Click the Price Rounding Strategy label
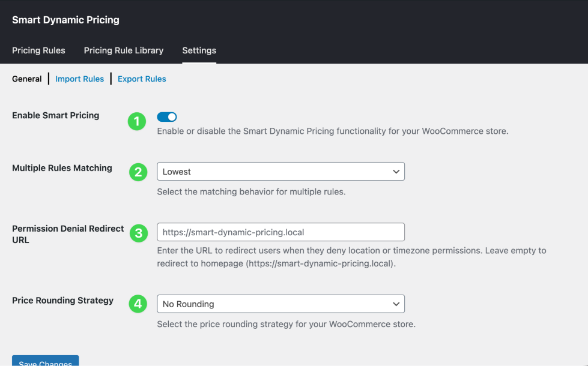 pyautogui.click(x=62, y=300)
